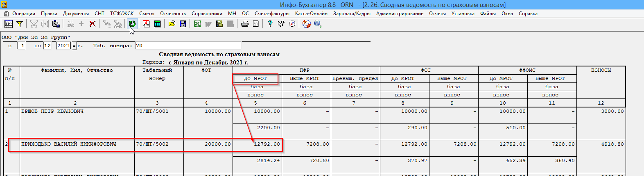
Task: Click the year field showing 2021
Action: tap(64, 46)
